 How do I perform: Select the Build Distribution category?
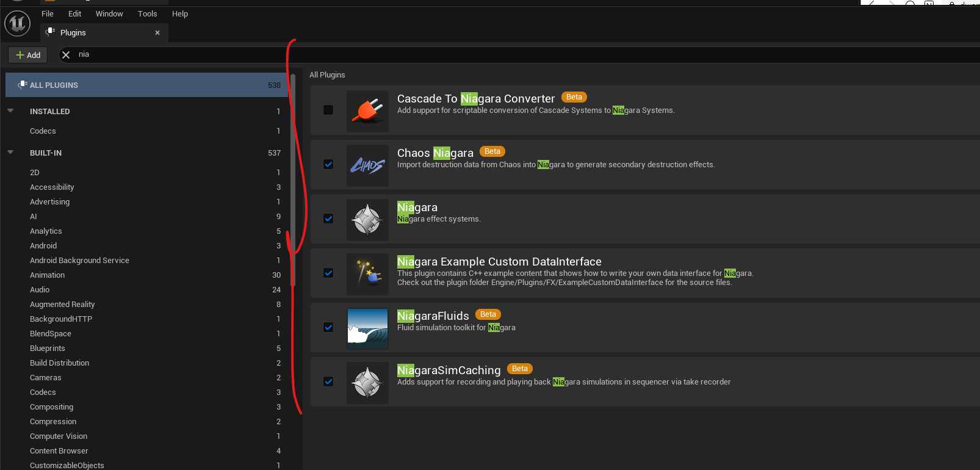(146, 363)
